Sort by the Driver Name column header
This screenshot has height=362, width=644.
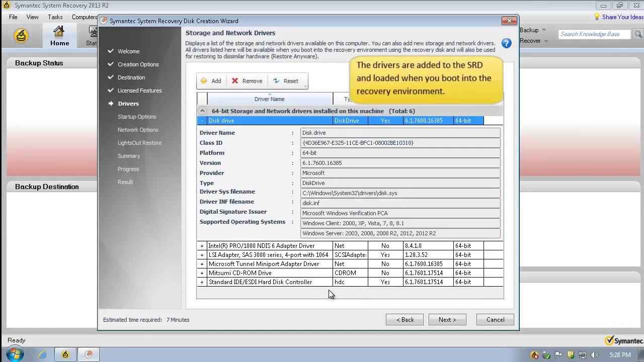pos(269,99)
